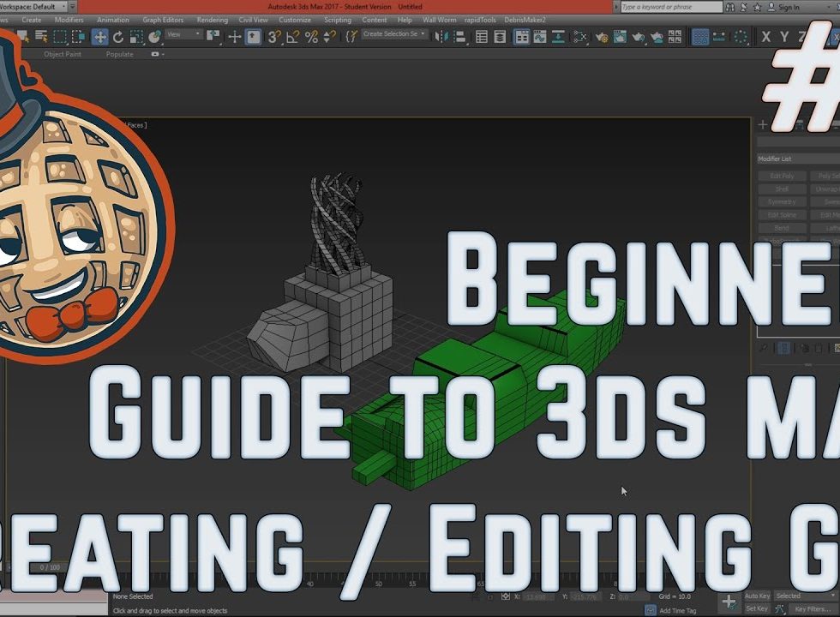Open Render Setup teapot icon
Viewport: 840px width, 617px height.
pyautogui.click(x=601, y=36)
